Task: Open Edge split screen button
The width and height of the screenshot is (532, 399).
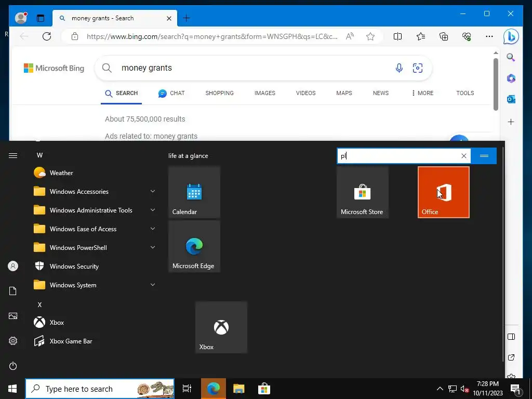Action: (397, 36)
